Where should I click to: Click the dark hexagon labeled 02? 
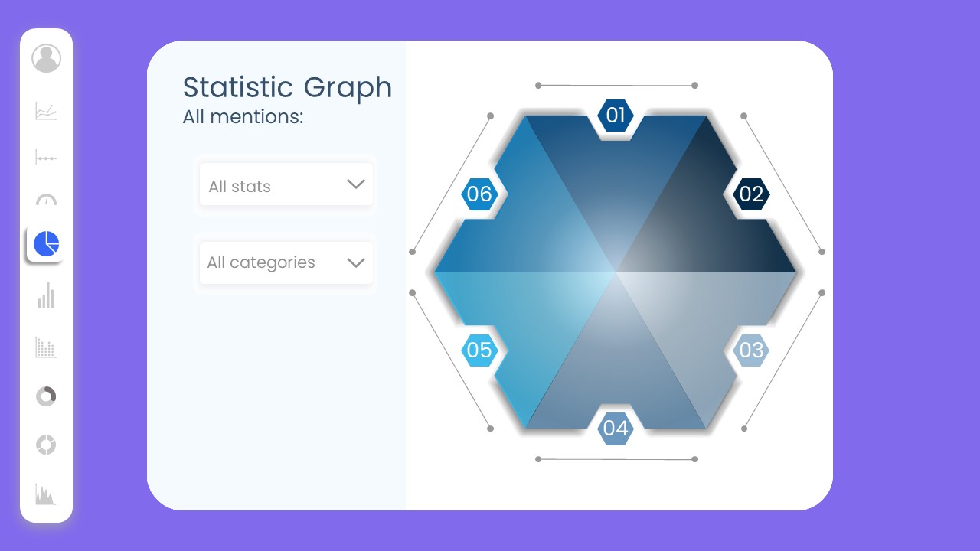[750, 194]
